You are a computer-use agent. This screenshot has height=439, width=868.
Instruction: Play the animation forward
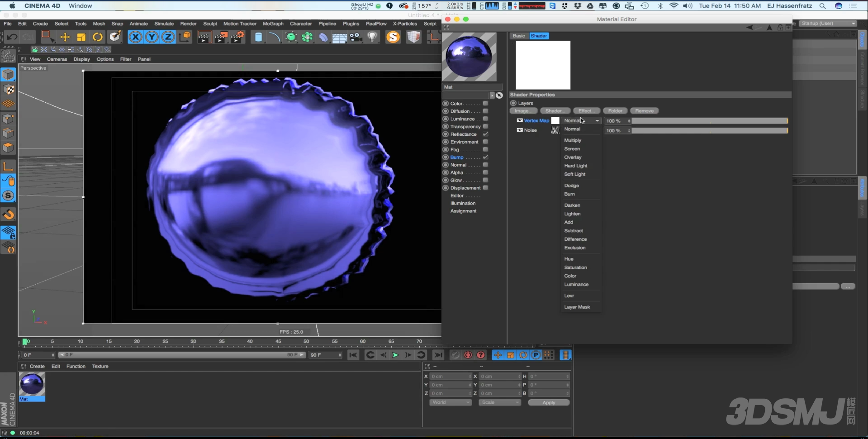pyautogui.click(x=395, y=355)
